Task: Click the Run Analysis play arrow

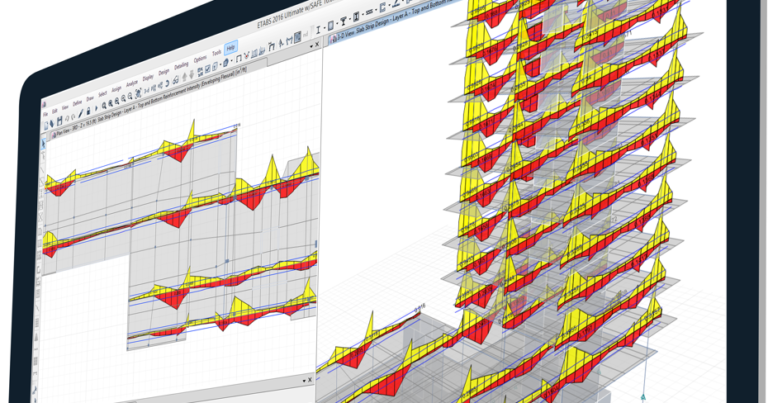Action: (x=96, y=108)
